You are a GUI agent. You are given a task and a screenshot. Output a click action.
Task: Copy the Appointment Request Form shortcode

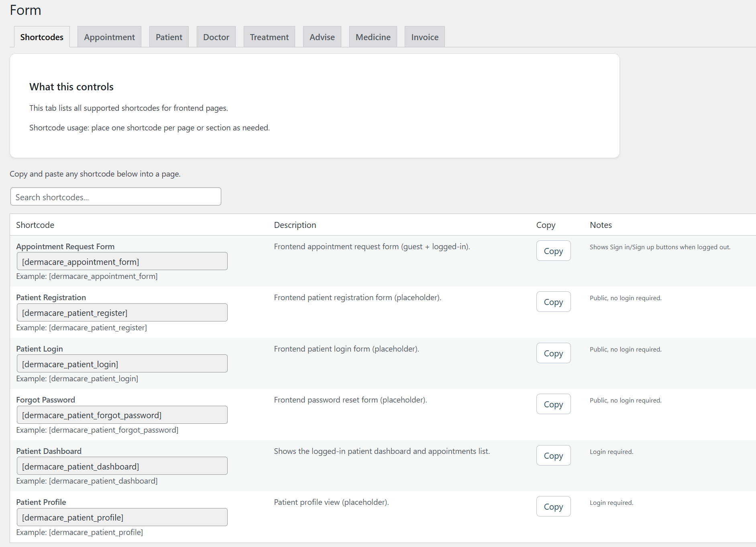coord(553,251)
